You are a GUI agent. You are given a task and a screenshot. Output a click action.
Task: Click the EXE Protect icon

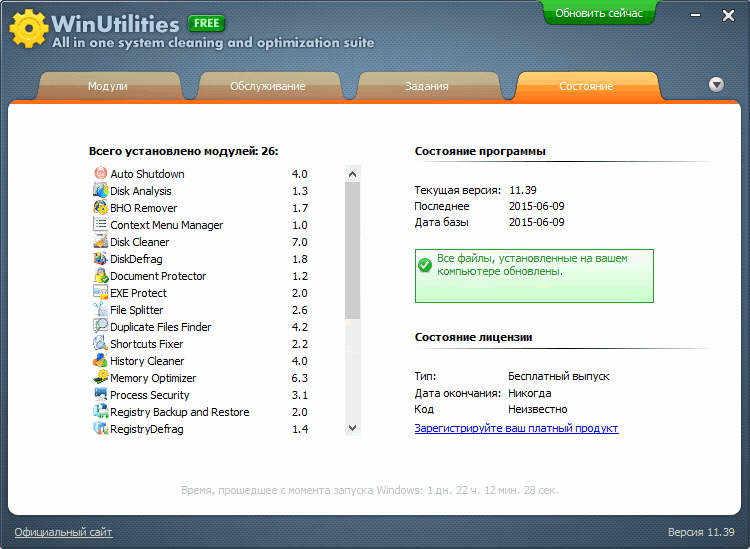(100, 292)
